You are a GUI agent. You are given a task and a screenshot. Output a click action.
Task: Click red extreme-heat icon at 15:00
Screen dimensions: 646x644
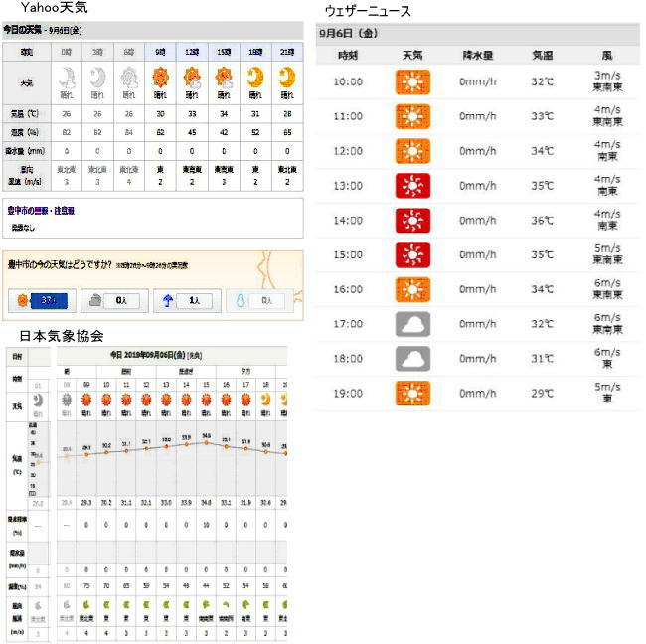(x=412, y=255)
